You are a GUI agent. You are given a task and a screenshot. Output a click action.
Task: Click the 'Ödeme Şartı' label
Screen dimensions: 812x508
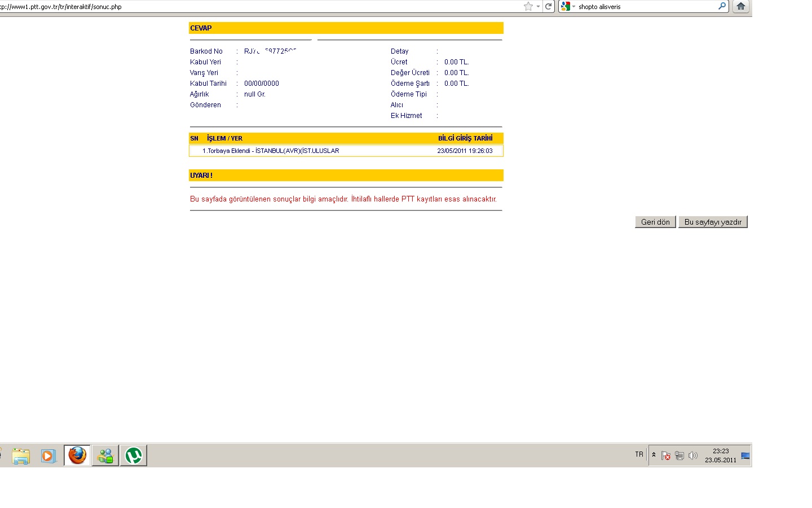[410, 84]
